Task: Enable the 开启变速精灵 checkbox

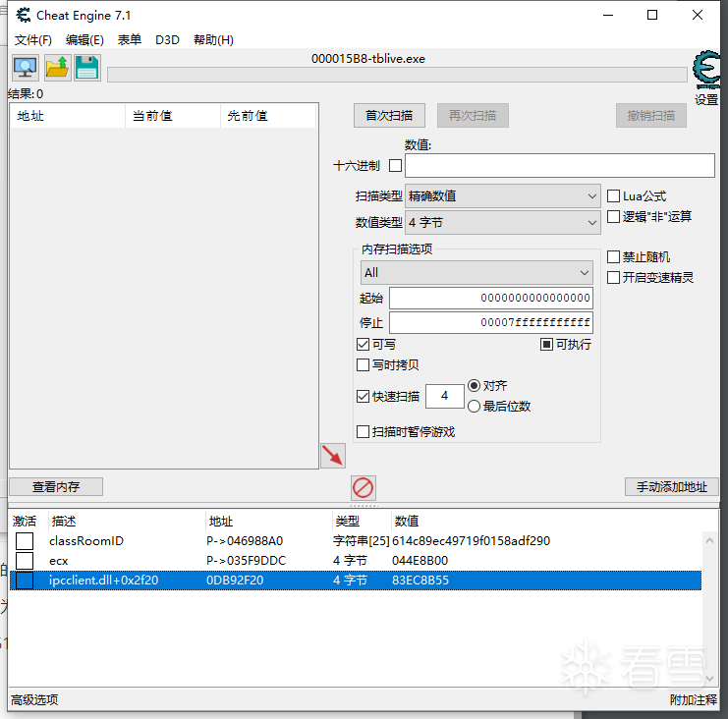Action: (613, 278)
